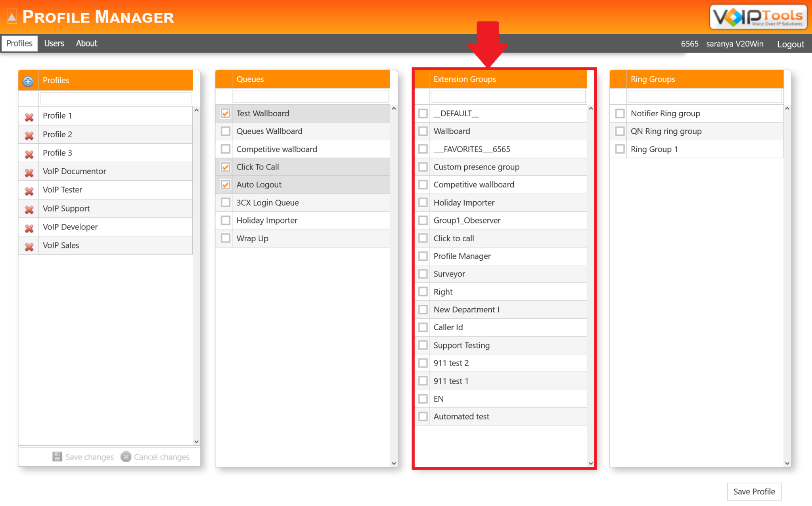Click Logout in the top bar
Viewport: 812px width, 506px height.
pyautogui.click(x=790, y=44)
